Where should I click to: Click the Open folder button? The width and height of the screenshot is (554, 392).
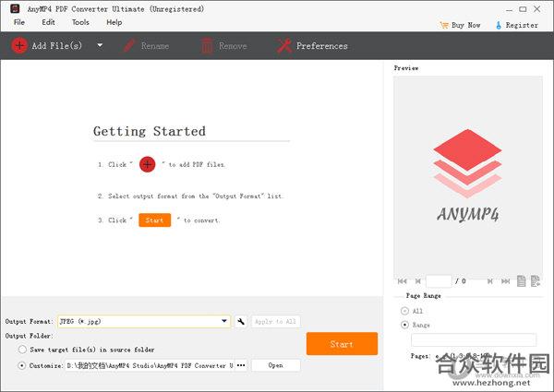[x=275, y=365]
